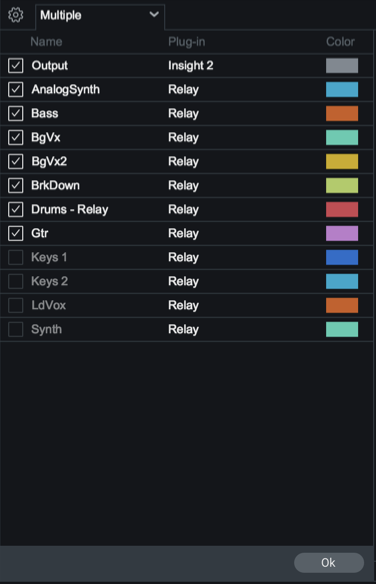The image size is (376, 584).
Task: Uncheck the Output checkbox
Action: pyautogui.click(x=16, y=66)
